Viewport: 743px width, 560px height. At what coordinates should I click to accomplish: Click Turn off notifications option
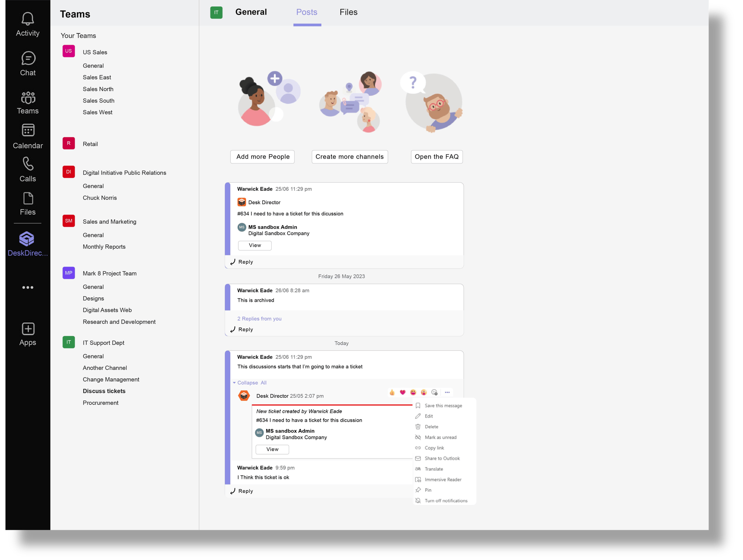click(445, 500)
